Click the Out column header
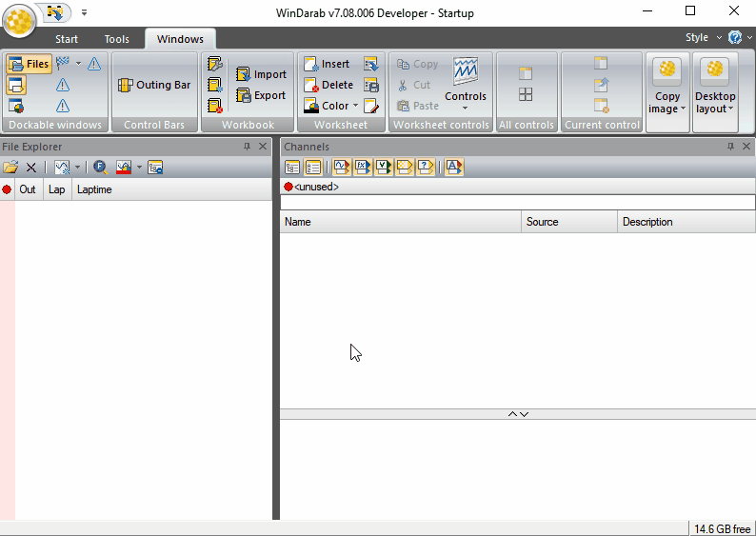The image size is (756, 536). [28, 189]
